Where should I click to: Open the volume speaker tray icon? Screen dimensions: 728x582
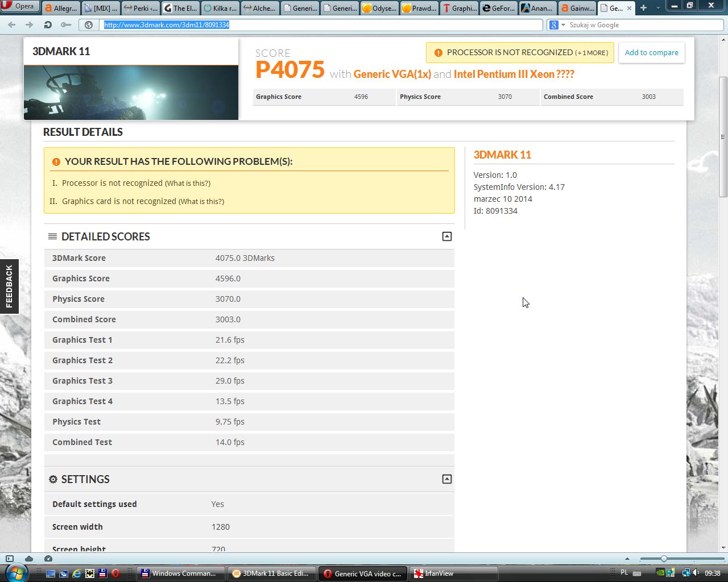(697, 573)
